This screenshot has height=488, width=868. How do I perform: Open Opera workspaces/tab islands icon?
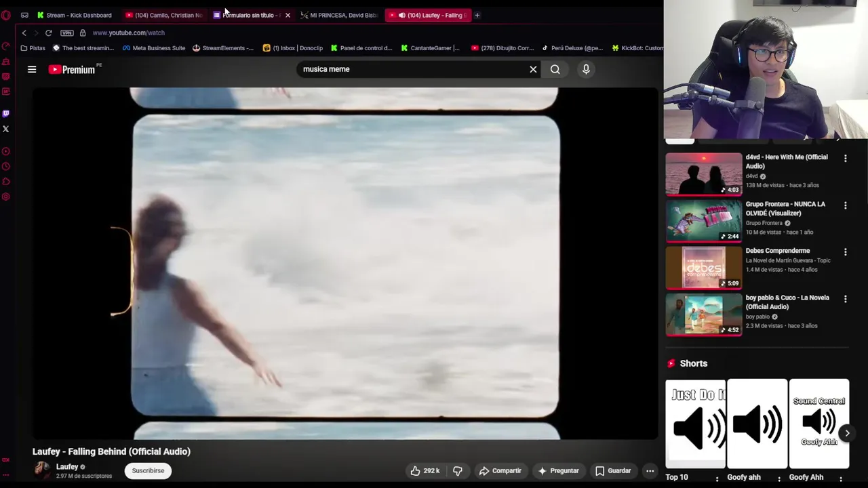click(x=24, y=15)
